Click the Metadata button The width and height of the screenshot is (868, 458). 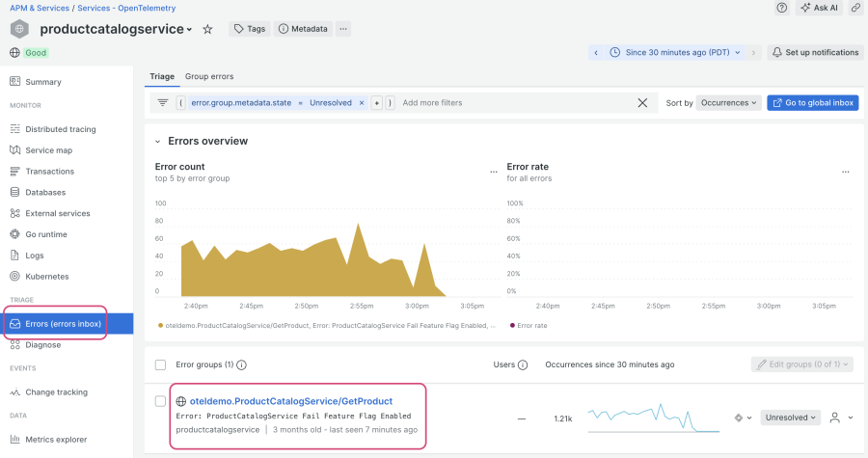point(303,29)
